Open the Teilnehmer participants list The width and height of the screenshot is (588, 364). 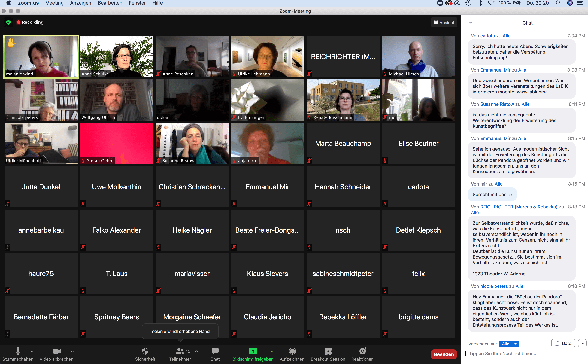point(180,351)
